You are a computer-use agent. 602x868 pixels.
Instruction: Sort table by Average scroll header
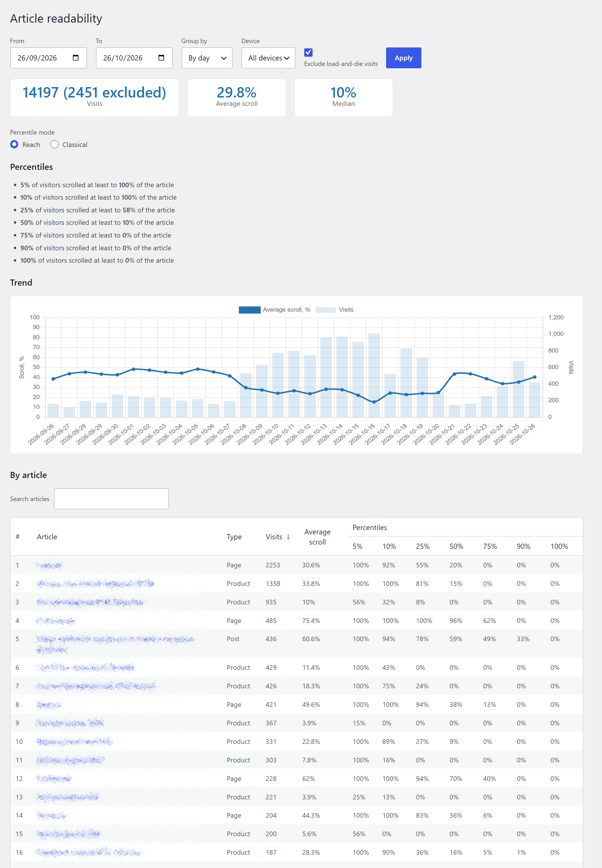coord(317,536)
